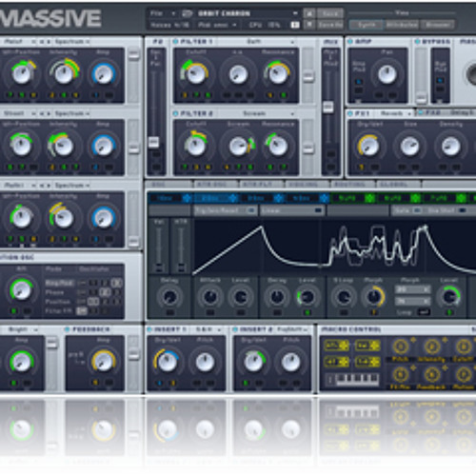This screenshot has width=476, height=476.
Task: Toggle the envelope Trig Zero Reset switch
Action: (x=252, y=210)
